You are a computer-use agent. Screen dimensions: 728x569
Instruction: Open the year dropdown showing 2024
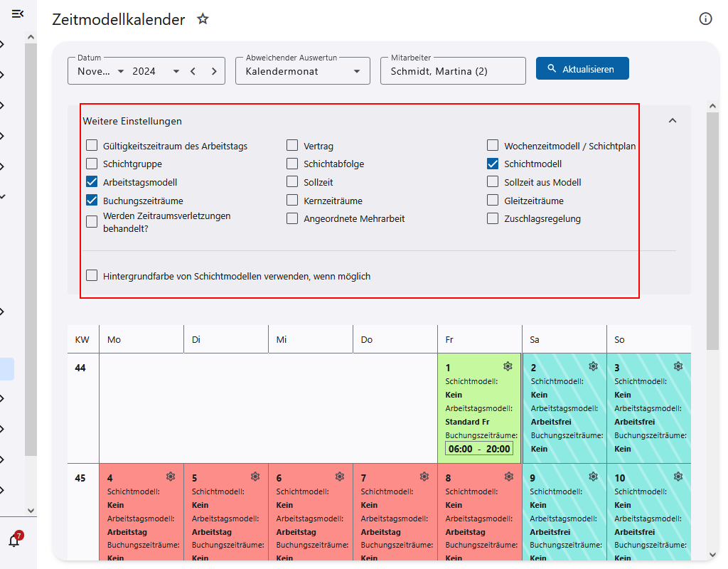(x=156, y=71)
